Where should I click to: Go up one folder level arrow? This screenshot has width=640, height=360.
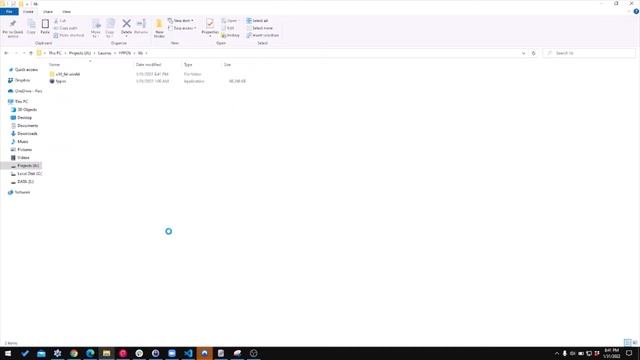tap(31, 53)
